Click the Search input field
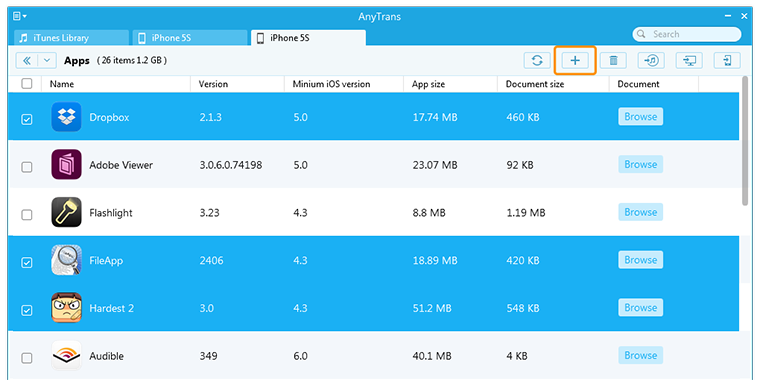 point(687,34)
